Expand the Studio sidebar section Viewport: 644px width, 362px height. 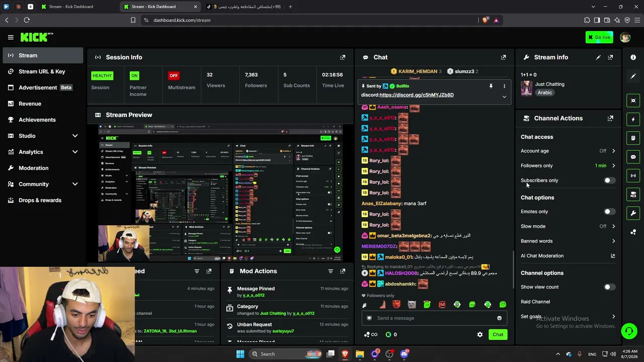(75, 136)
